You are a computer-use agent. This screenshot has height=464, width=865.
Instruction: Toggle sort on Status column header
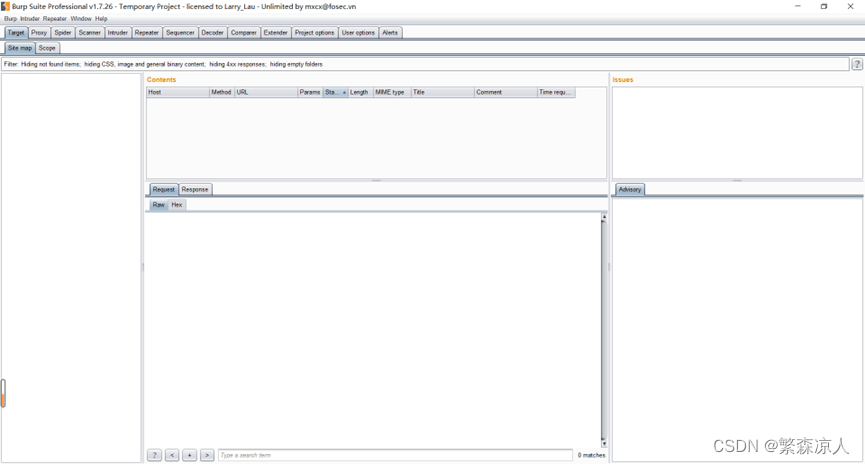coord(335,92)
